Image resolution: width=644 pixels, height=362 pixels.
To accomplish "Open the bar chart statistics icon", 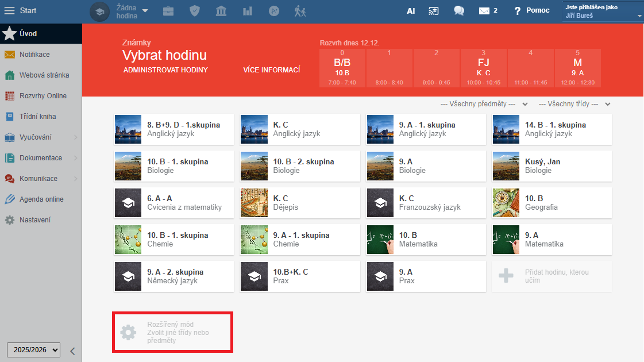I will click(248, 11).
